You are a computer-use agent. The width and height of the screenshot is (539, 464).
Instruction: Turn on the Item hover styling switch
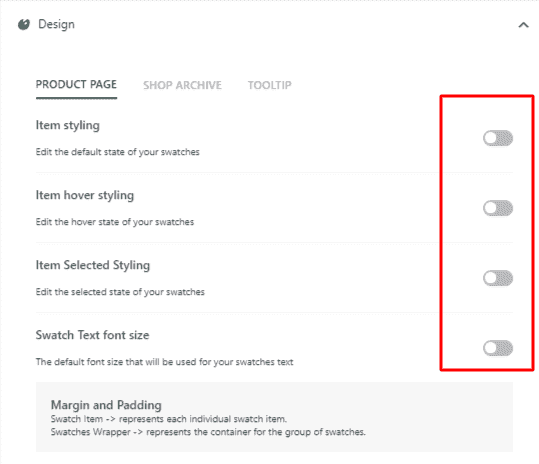(x=498, y=208)
